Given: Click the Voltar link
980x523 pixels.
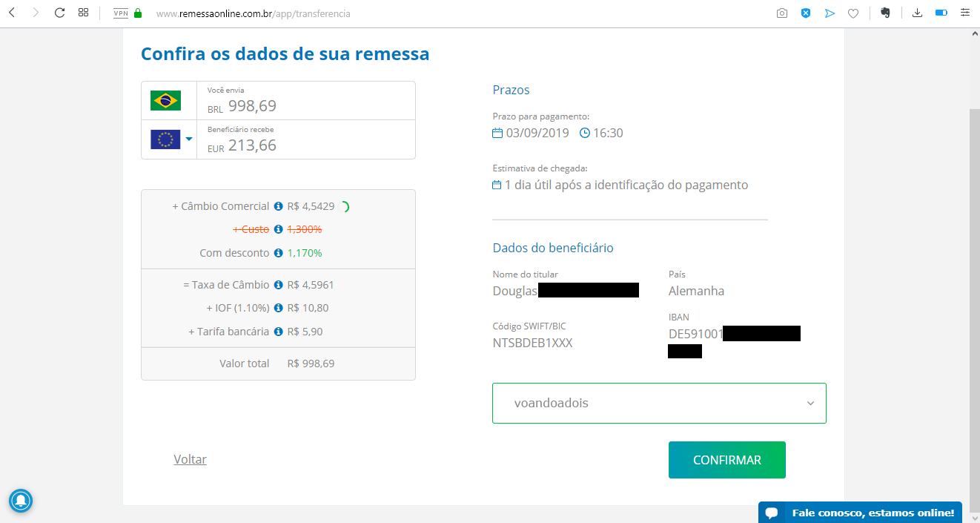Looking at the screenshot, I should [x=190, y=459].
